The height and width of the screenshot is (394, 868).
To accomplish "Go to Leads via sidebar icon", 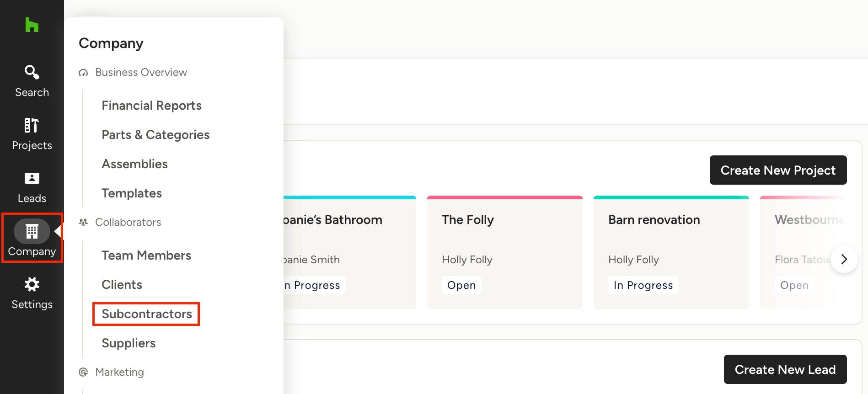I will pyautogui.click(x=32, y=178).
